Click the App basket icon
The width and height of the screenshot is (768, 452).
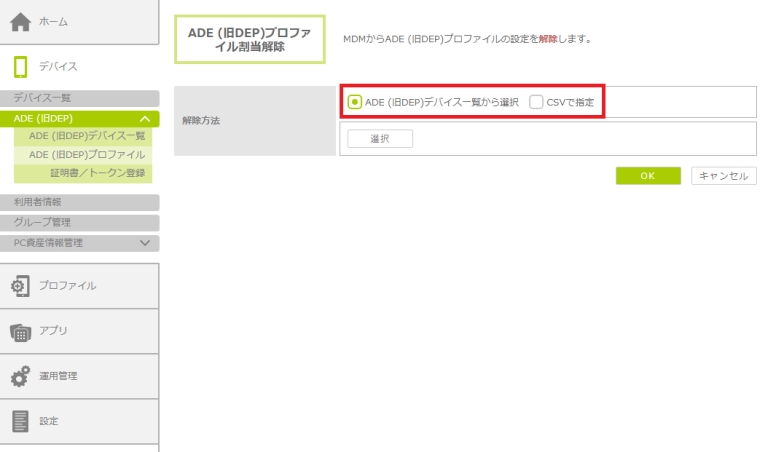click(x=21, y=331)
